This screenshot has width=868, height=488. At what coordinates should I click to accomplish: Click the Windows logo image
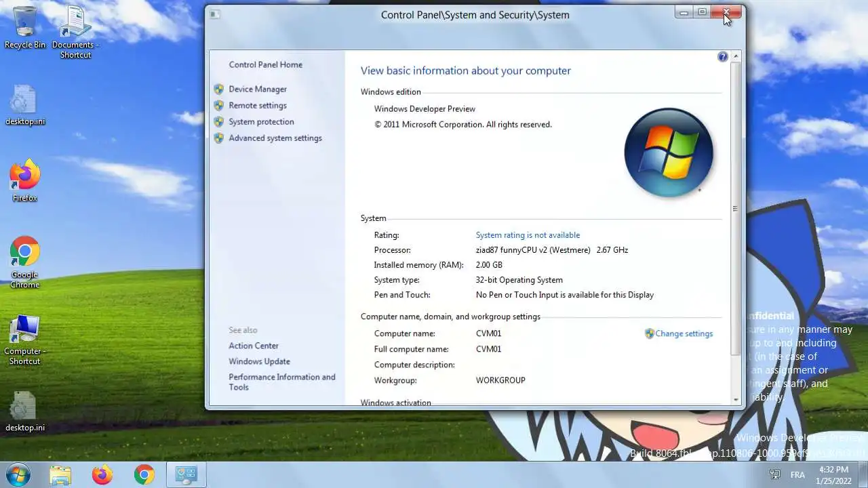pyautogui.click(x=668, y=152)
